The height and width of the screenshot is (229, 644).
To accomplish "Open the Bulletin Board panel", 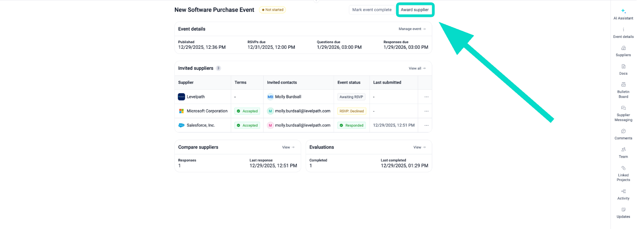I will click(623, 85).
